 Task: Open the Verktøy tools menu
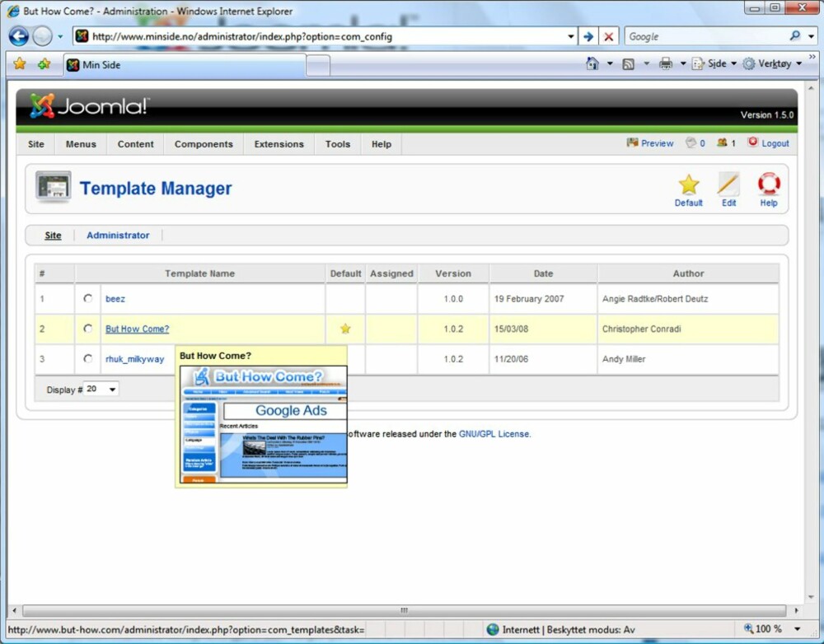click(772, 63)
